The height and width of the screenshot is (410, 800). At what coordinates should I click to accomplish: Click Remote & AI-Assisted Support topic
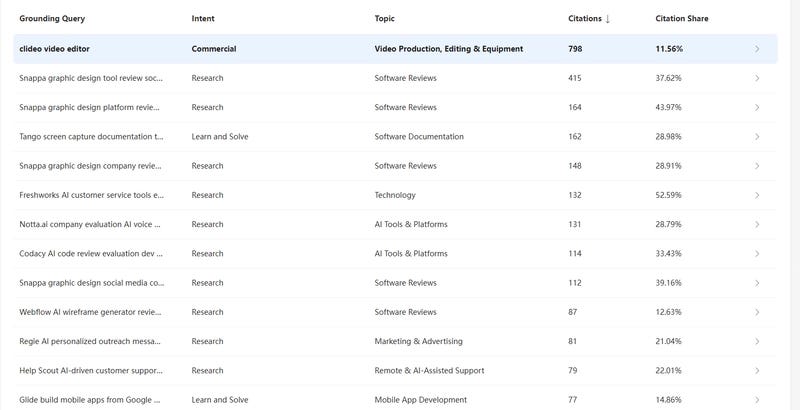pos(430,370)
